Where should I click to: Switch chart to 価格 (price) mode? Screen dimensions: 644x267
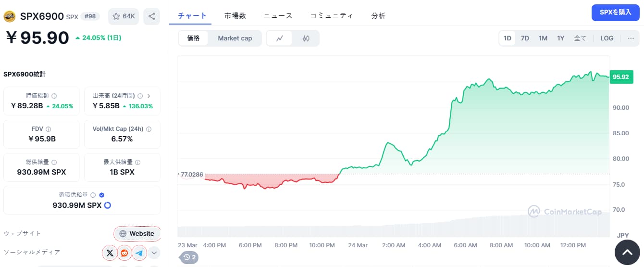pyautogui.click(x=193, y=38)
